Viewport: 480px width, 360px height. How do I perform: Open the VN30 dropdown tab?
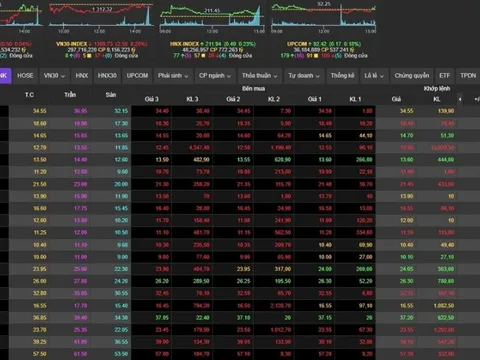(54, 76)
